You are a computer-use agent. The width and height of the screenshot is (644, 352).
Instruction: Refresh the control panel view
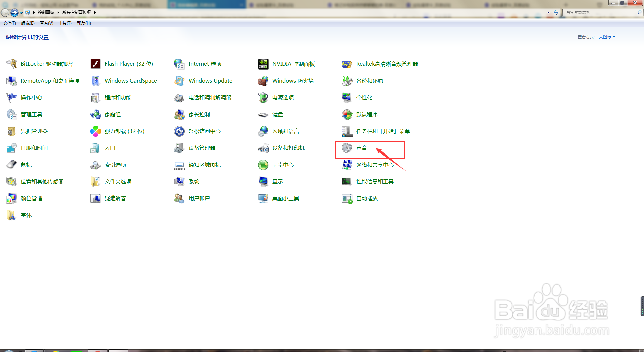pos(556,13)
